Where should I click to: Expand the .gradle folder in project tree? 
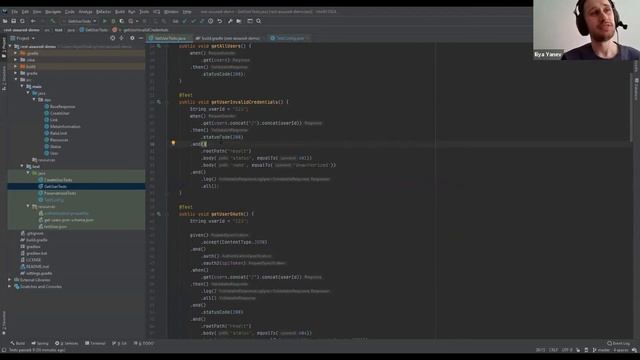tap(16, 53)
